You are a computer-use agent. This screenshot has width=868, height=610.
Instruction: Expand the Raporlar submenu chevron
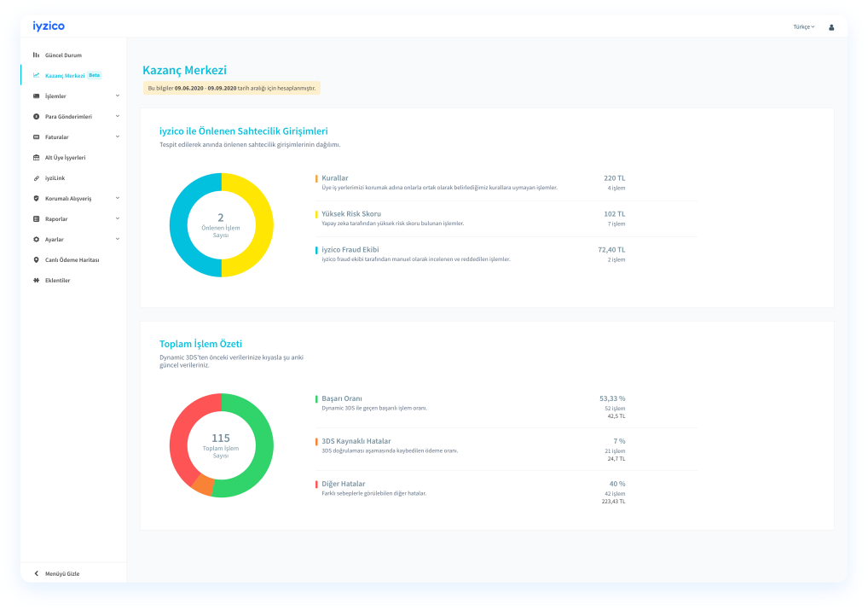118,219
